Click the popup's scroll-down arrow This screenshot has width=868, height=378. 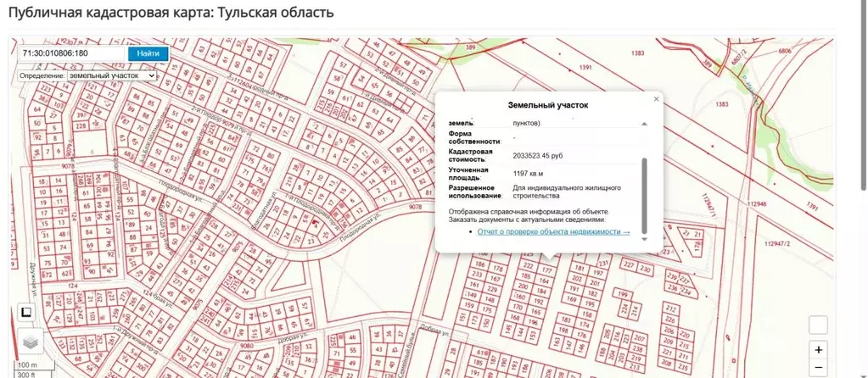click(x=644, y=239)
